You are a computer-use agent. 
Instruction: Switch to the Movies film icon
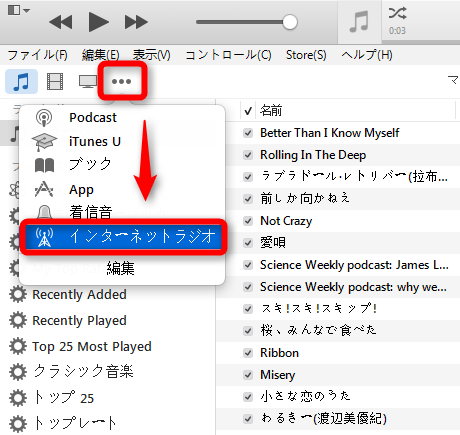(x=55, y=82)
